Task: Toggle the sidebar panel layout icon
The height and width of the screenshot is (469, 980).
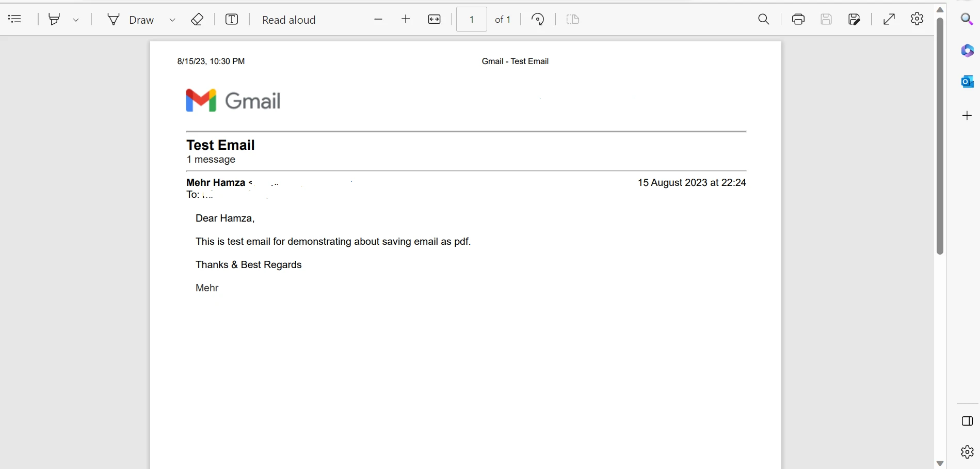Action: [968, 421]
